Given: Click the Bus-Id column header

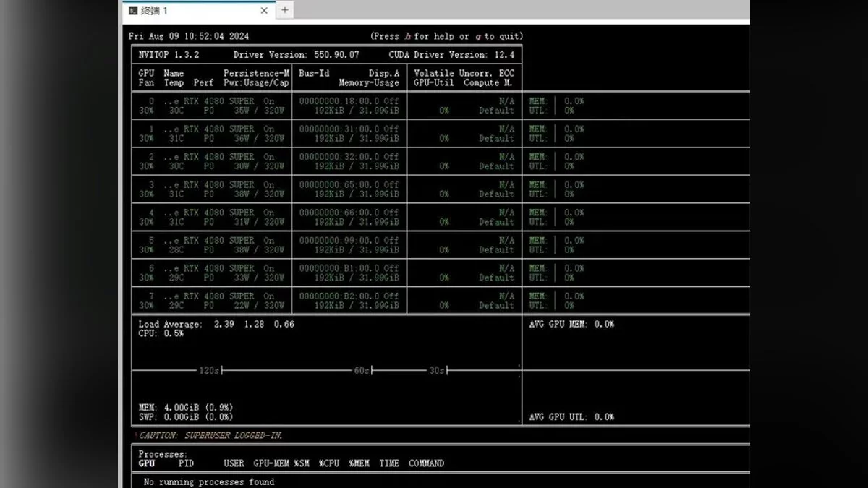Looking at the screenshot, I should pyautogui.click(x=314, y=73).
